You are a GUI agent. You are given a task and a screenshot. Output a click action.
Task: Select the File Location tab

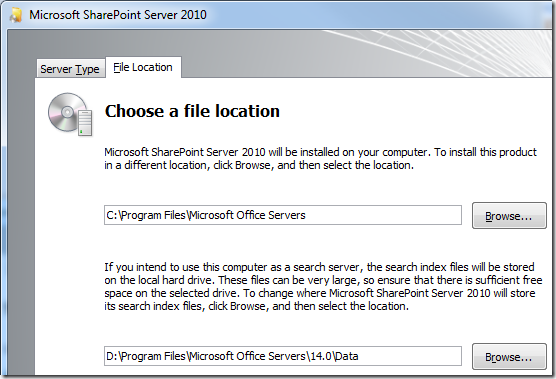pos(143,67)
